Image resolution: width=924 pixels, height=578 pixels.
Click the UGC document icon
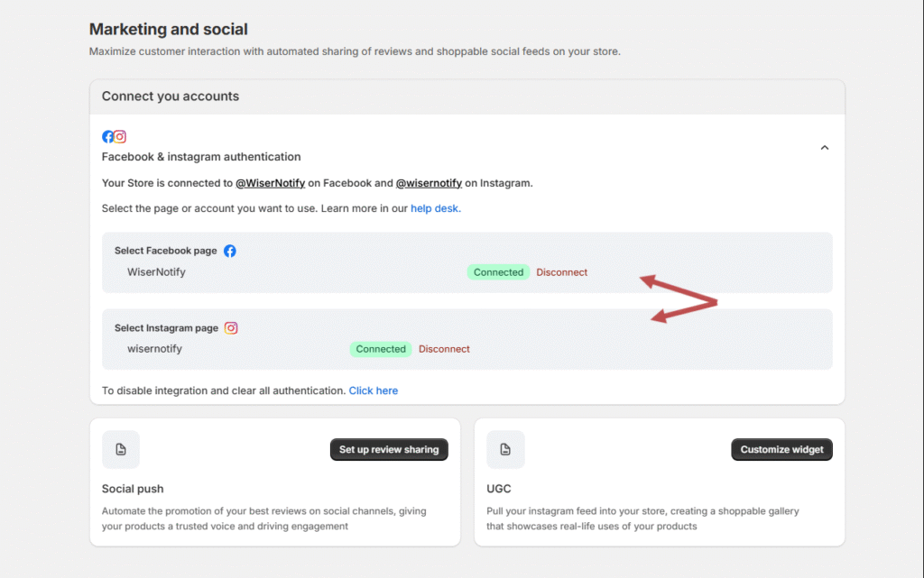coord(505,449)
